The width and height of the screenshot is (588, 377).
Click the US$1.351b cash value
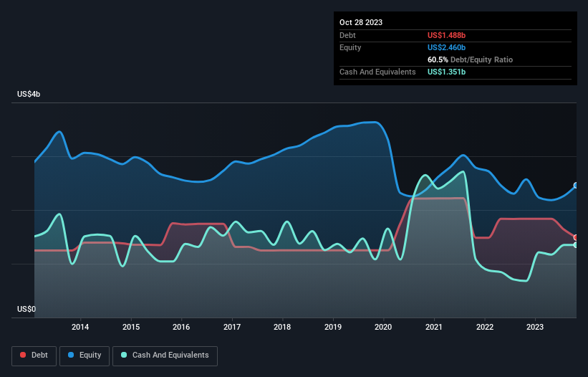coord(446,72)
